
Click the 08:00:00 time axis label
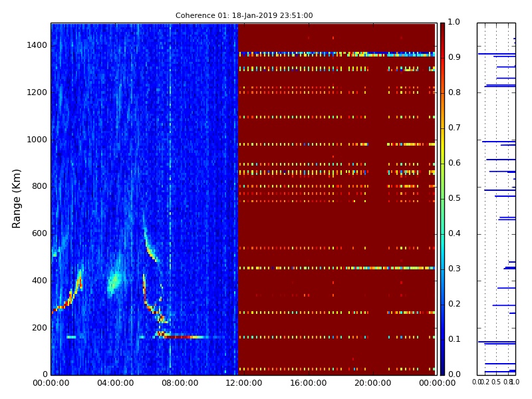(x=180, y=383)
